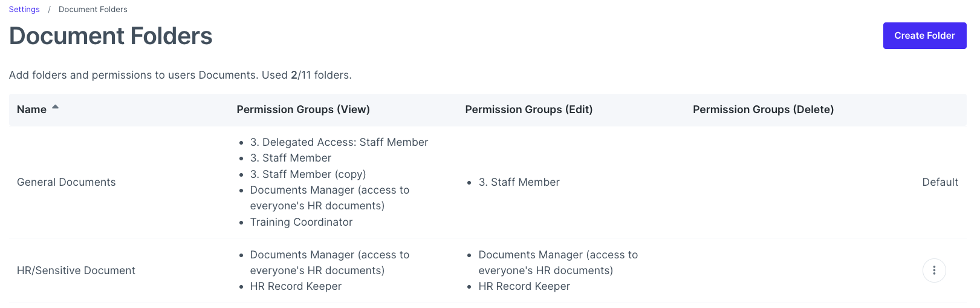This screenshot has width=980, height=308.
Task: Click the Default label for General Documents
Action: [x=939, y=182]
